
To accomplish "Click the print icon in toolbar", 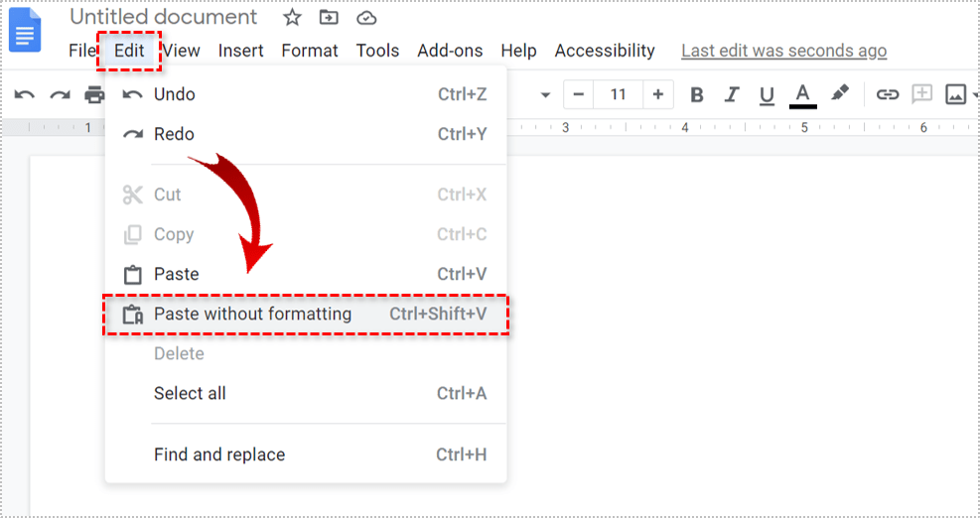I will (94, 95).
